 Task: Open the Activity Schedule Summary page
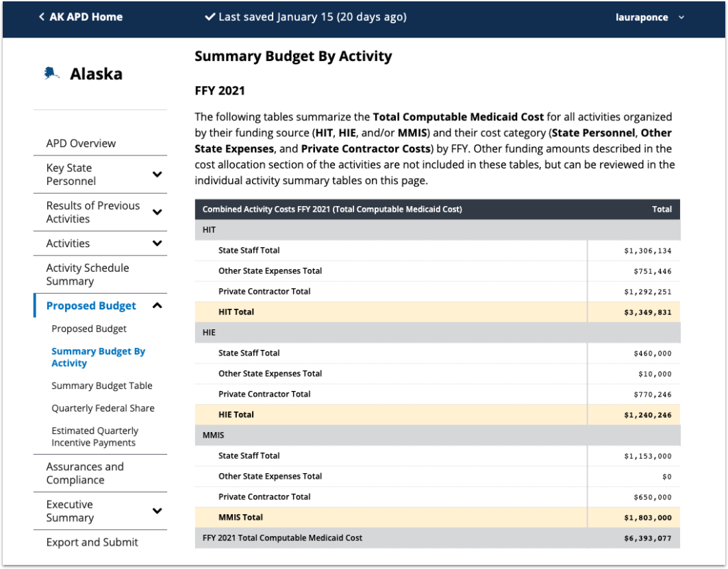88,274
